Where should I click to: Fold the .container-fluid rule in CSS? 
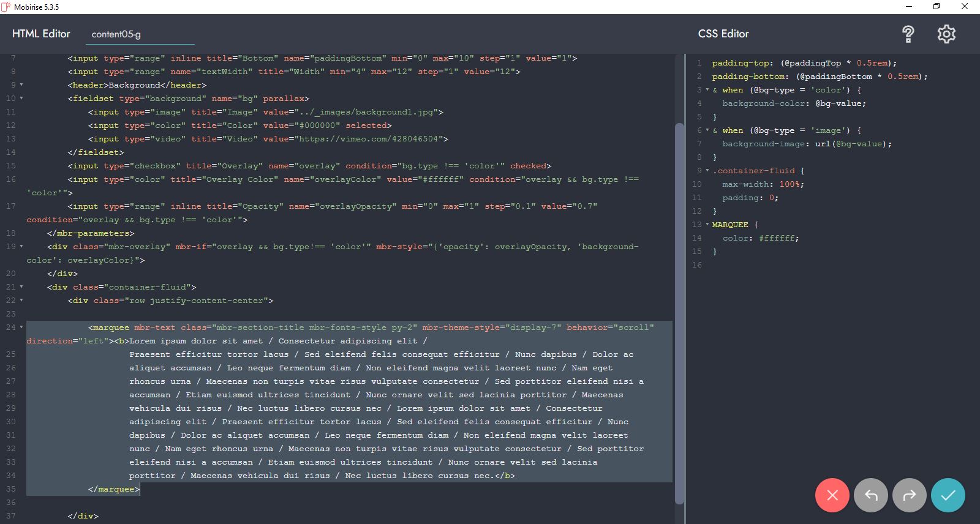(x=707, y=171)
